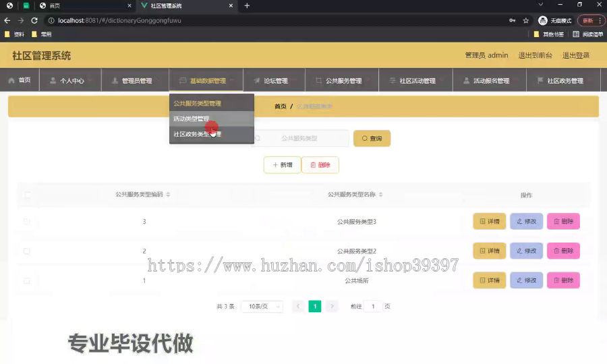Click 修改 for 公共场所 row

526,280
